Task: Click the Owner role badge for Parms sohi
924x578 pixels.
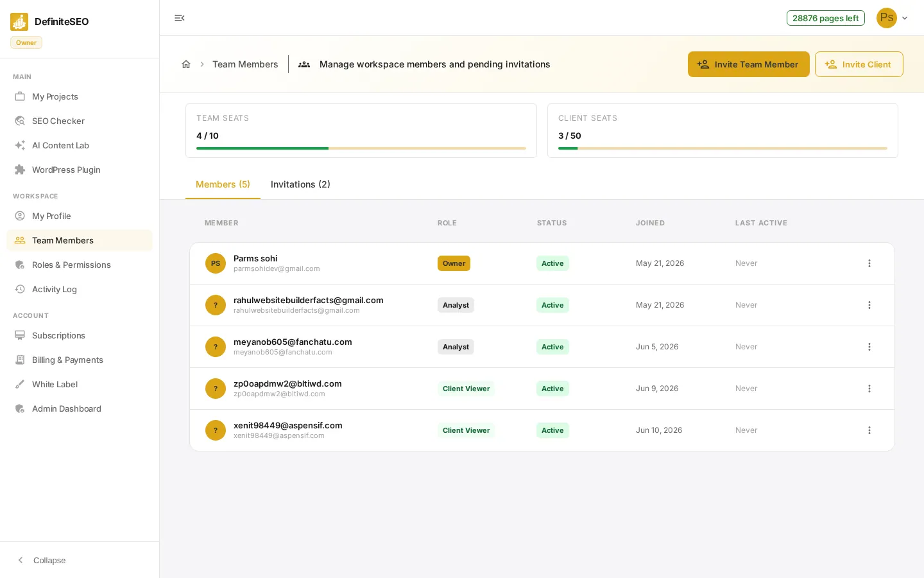Action: click(454, 263)
